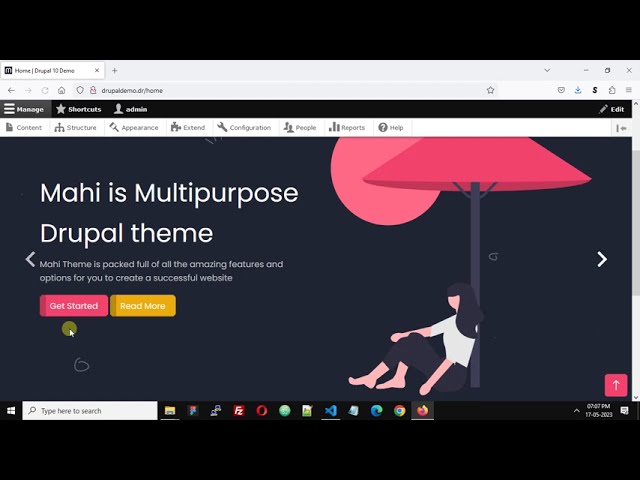Open File Explorer from taskbar
The height and width of the screenshot is (480, 640).
pyautogui.click(x=170, y=411)
